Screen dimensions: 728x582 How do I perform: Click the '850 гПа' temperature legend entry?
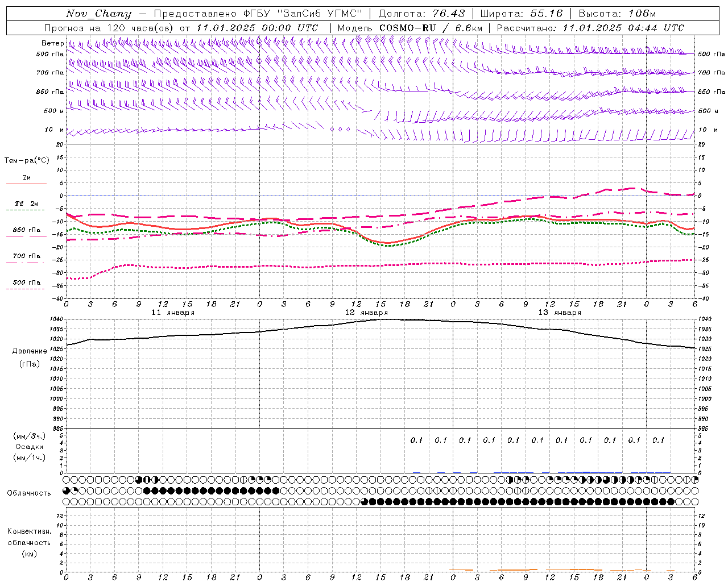pos(27,230)
